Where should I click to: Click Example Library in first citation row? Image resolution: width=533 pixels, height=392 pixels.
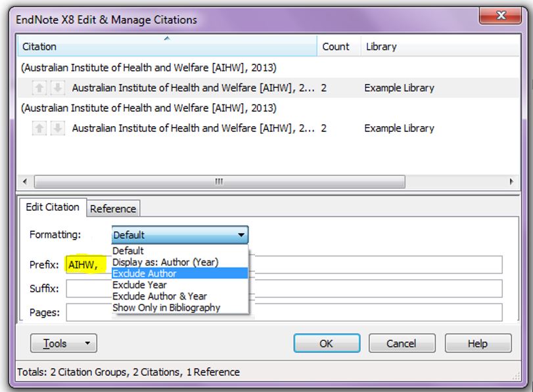400,88
